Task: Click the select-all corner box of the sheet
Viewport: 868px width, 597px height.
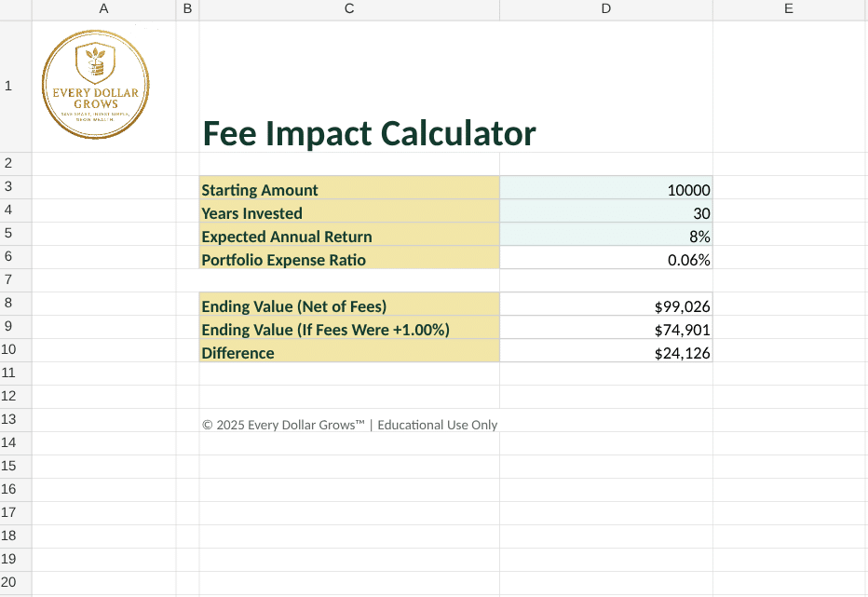Action: click(16, 10)
